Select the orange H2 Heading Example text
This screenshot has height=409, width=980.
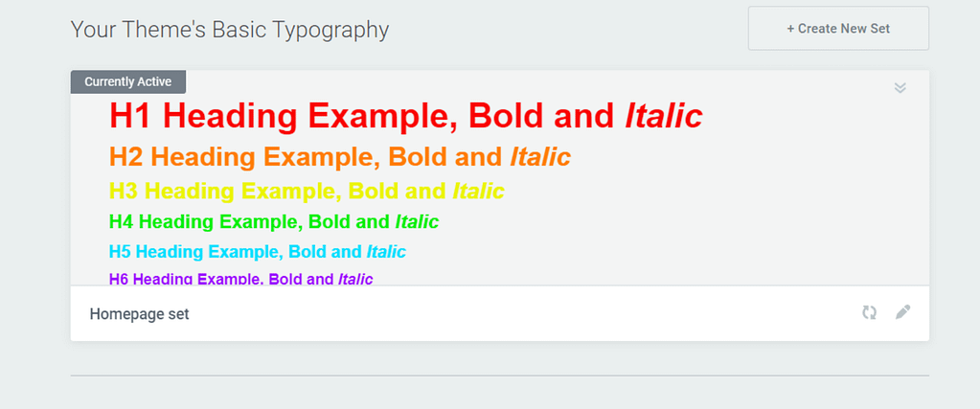pyautogui.click(x=307, y=156)
